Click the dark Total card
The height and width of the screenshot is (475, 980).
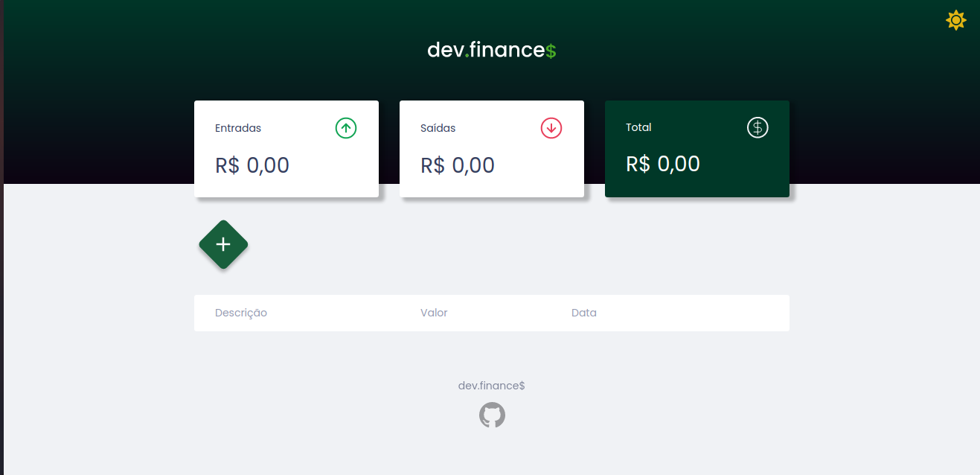click(x=696, y=149)
